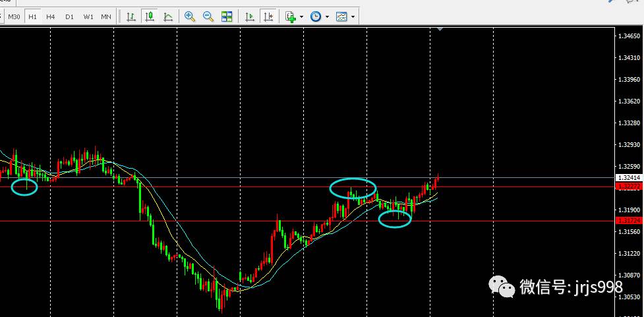The height and width of the screenshot is (317, 644).
Task: Switch chart to bar chart mode
Action: (131, 16)
